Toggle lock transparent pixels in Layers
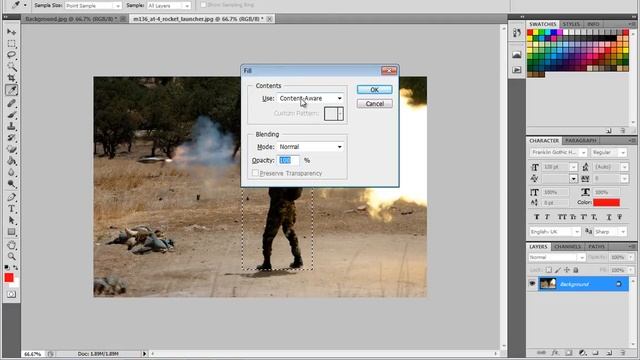This screenshot has height=360, width=640. coord(549,270)
